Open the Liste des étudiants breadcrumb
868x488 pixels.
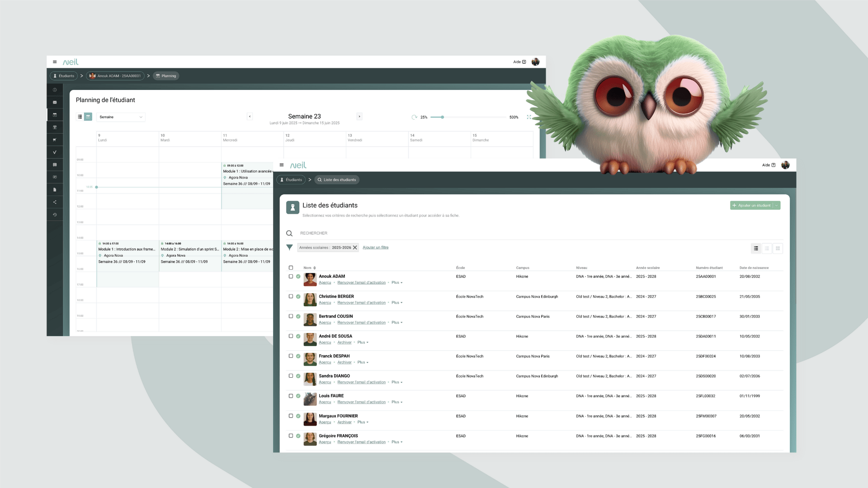pos(337,180)
